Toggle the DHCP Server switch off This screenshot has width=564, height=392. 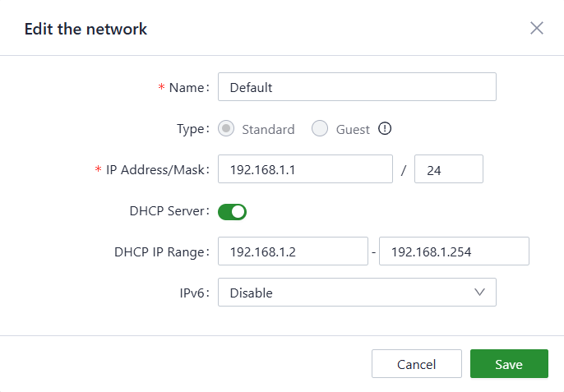coord(233,211)
